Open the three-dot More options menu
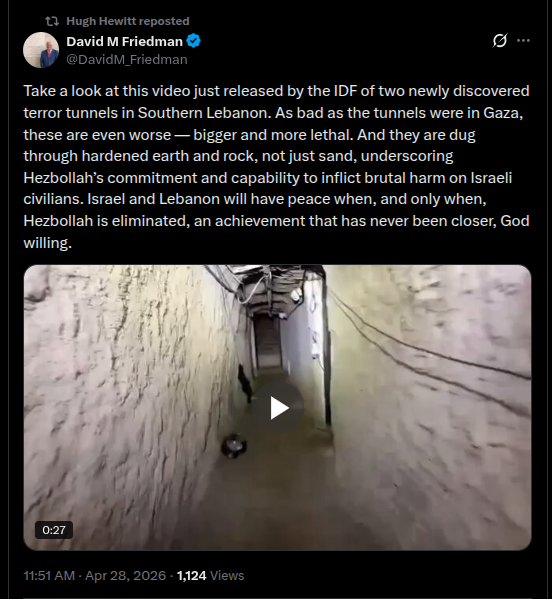 [523, 40]
